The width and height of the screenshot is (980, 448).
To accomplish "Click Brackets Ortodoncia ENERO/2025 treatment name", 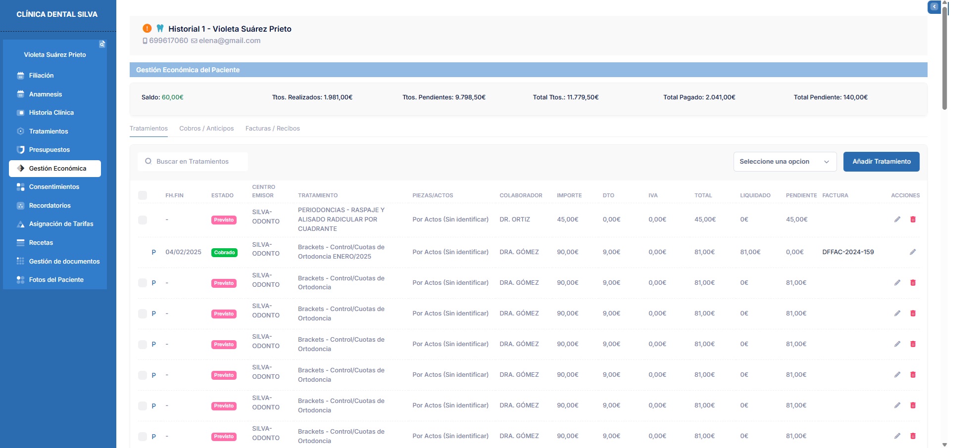I will pyautogui.click(x=342, y=252).
